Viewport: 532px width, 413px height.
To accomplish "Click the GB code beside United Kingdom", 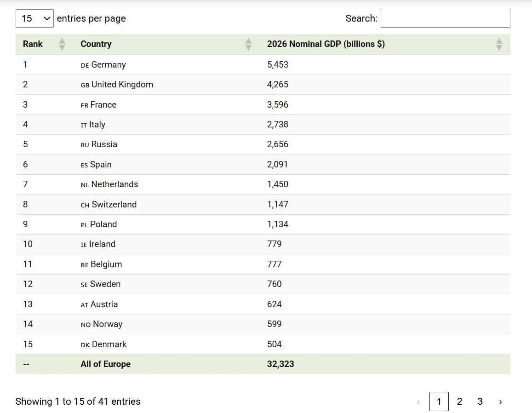I will (x=85, y=85).
